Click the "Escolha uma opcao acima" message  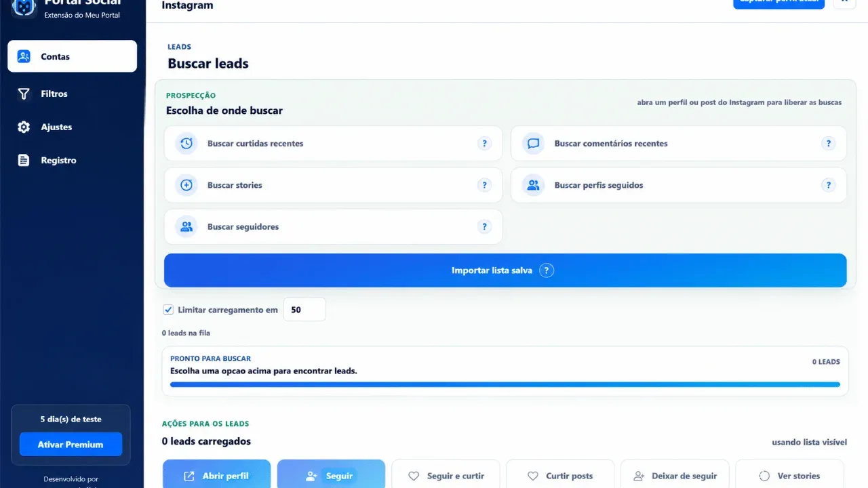(264, 371)
